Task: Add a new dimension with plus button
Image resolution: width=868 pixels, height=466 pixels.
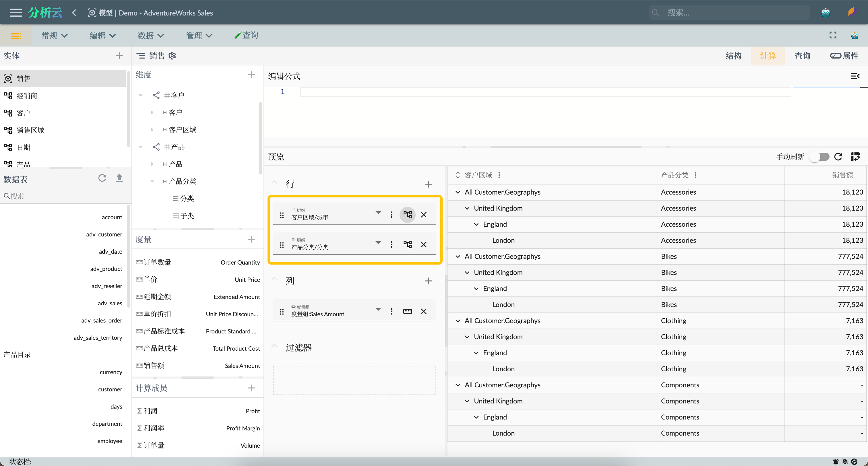Action: coord(251,75)
